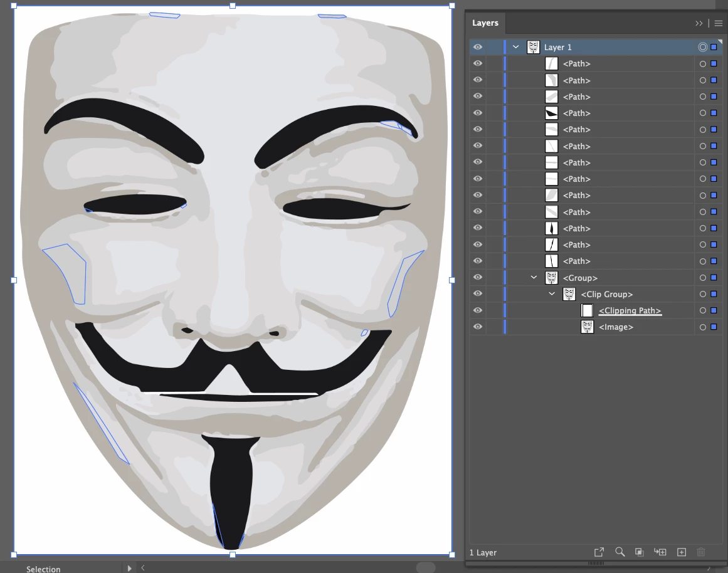This screenshot has width=728, height=573.
Task: Hide the <Group> item via eye icon
Action: 478,277
